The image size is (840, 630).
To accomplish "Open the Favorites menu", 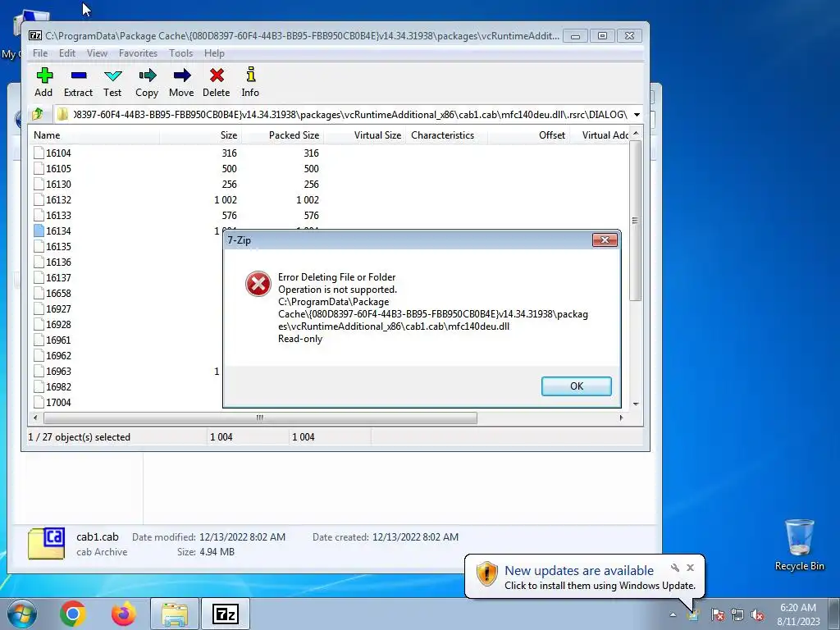I will pos(138,53).
